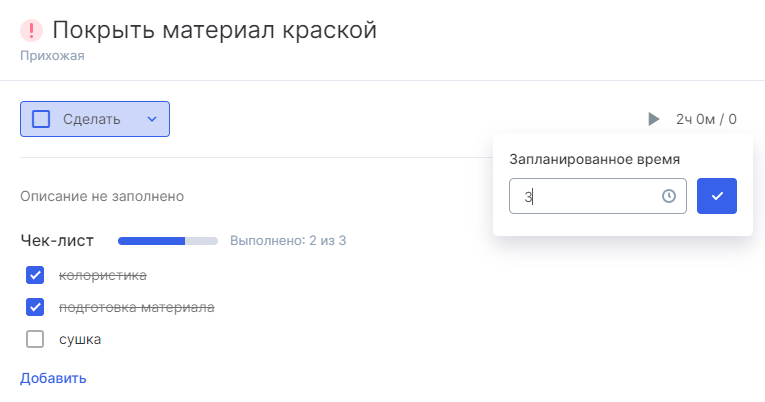Uncheck the подготовка материала checkbox
The image size is (765, 402).
point(36,307)
